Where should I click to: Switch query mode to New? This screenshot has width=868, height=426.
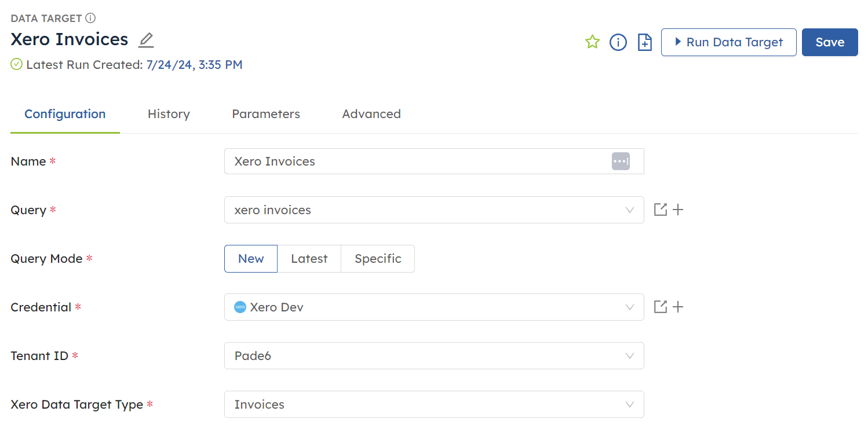coord(250,259)
